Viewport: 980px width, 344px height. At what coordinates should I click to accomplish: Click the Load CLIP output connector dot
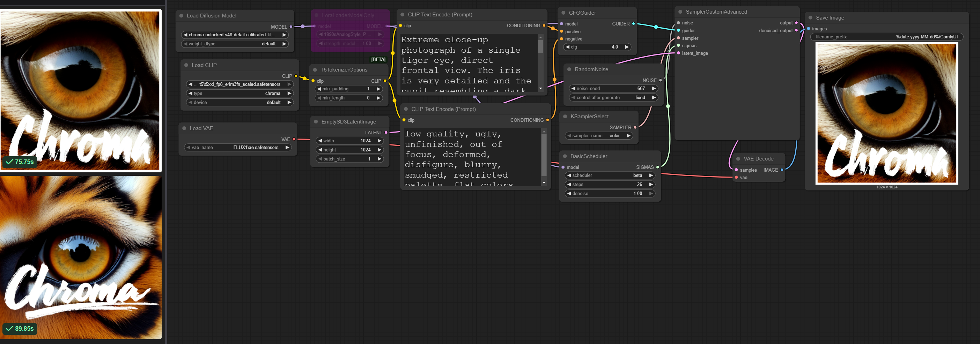296,76
